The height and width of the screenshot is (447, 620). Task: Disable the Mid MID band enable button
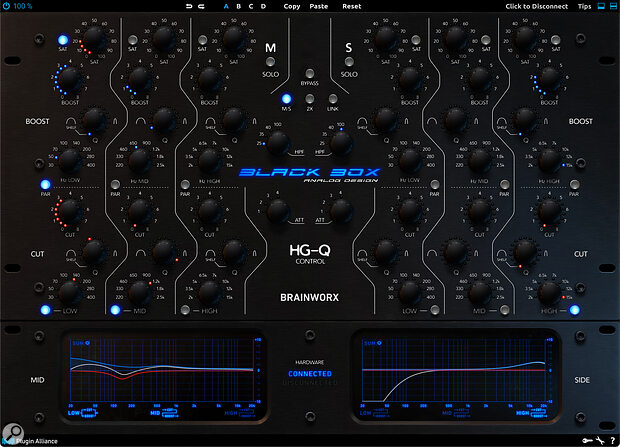(115, 310)
